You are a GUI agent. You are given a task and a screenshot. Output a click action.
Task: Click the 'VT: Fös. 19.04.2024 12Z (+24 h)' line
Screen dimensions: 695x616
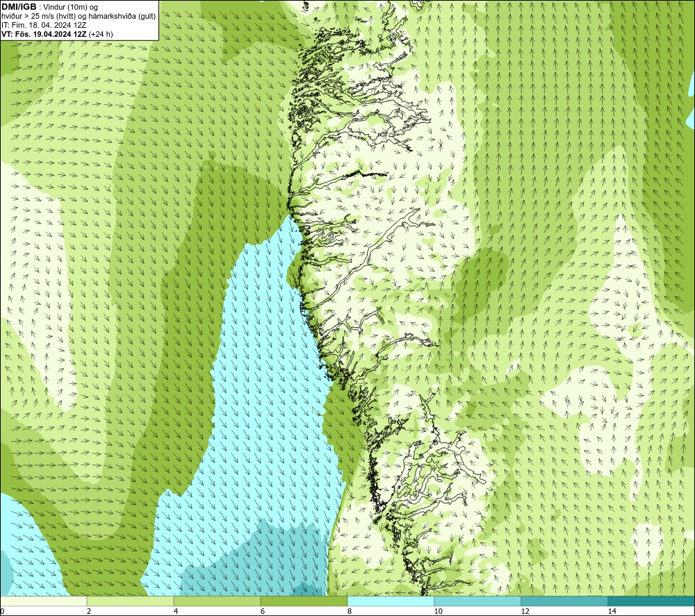click(x=57, y=34)
